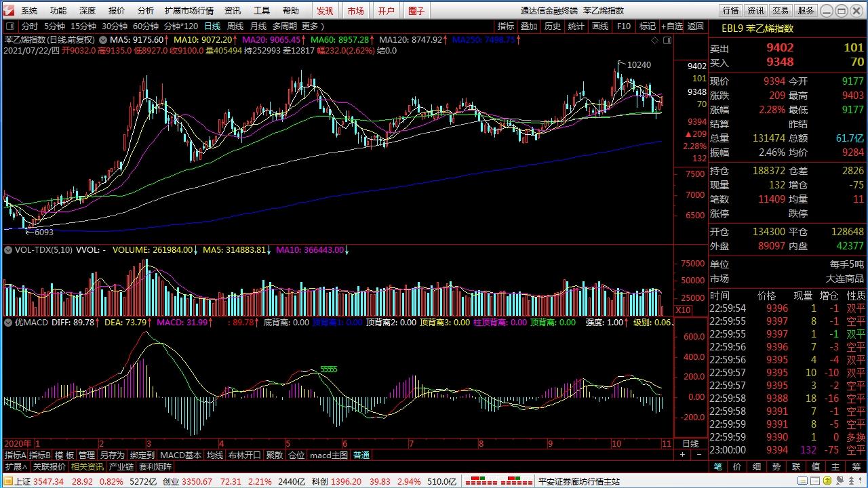This screenshot has height=488, width=868.
Task: Select the 筹 tab in right panel
Action: [856, 467]
